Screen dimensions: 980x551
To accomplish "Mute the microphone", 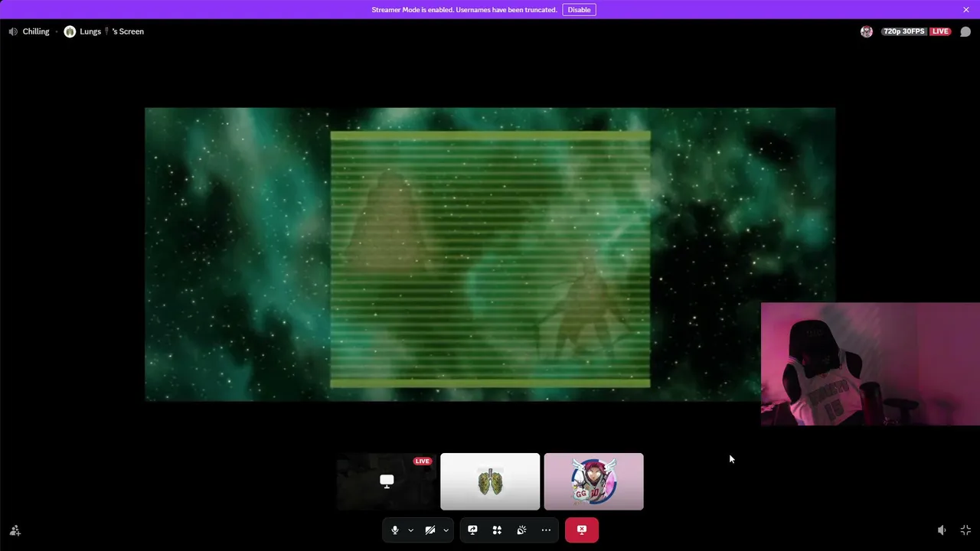I will (x=395, y=530).
